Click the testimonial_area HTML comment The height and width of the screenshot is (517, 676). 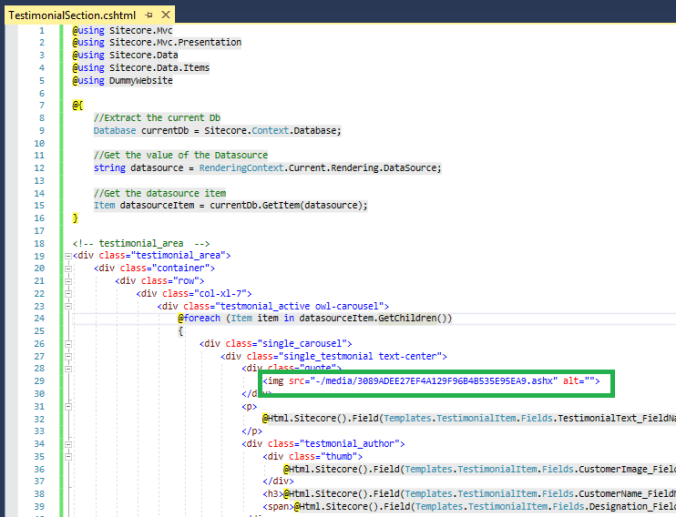click(140, 243)
